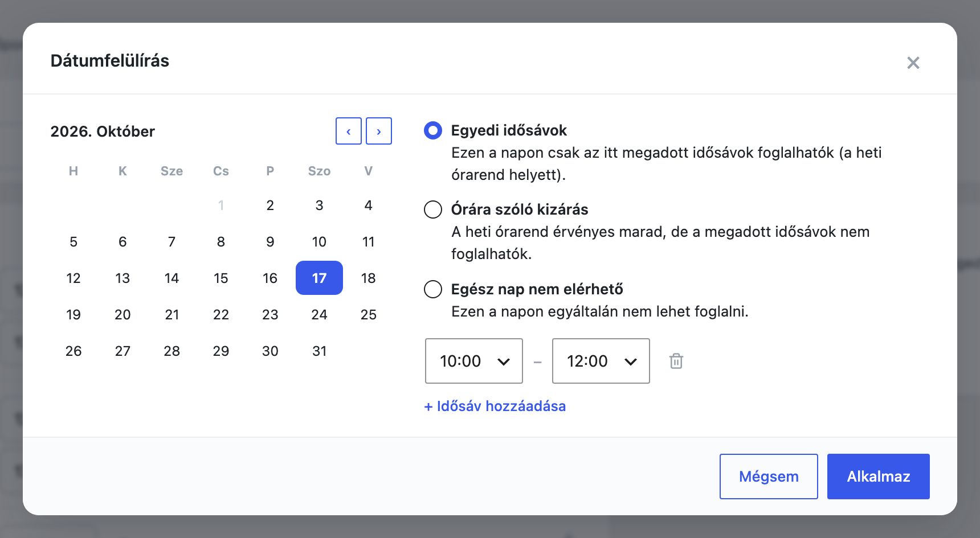This screenshot has width=980, height=538.
Task: Go to next month with right chevron
Action: 379,131
